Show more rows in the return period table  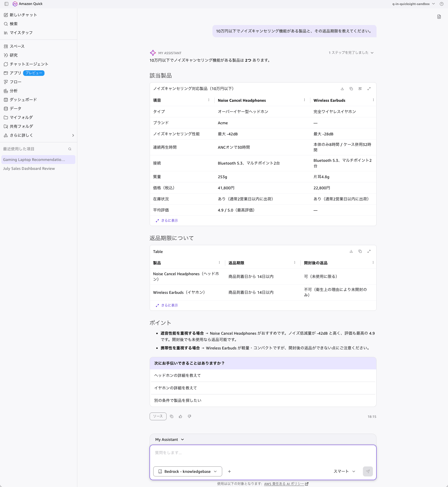(x=167, y=305)
